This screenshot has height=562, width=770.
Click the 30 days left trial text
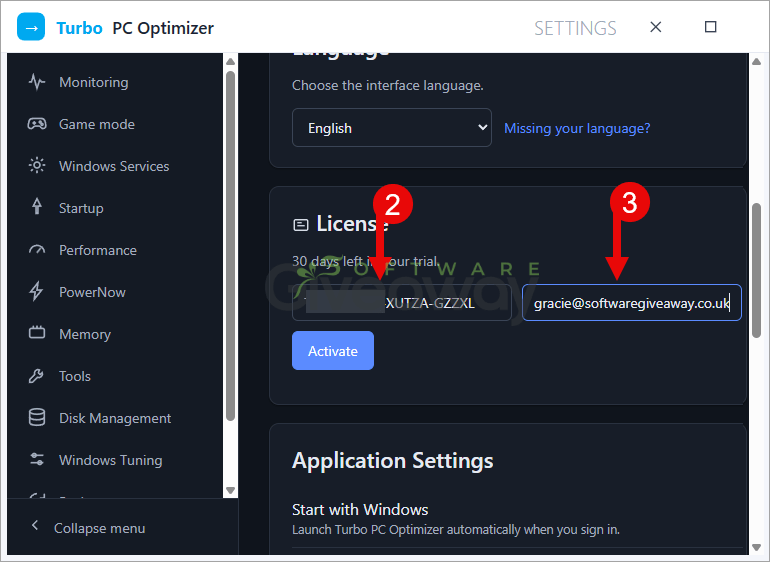coord(366,261)
